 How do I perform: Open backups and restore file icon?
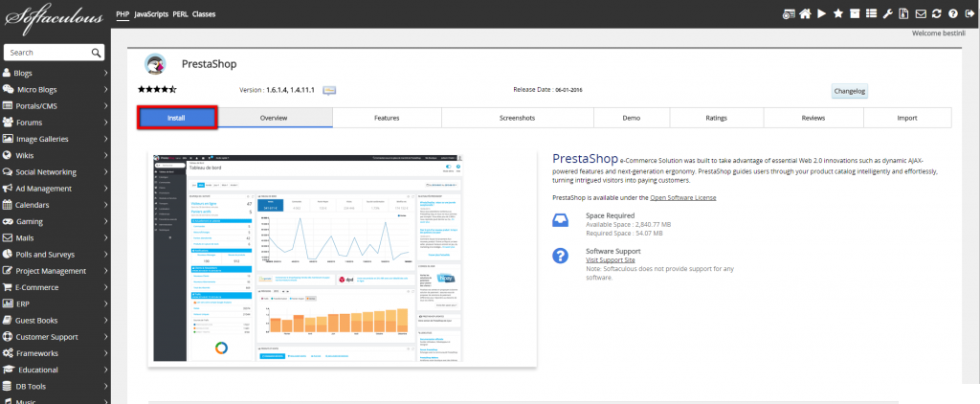click(903, 13)
